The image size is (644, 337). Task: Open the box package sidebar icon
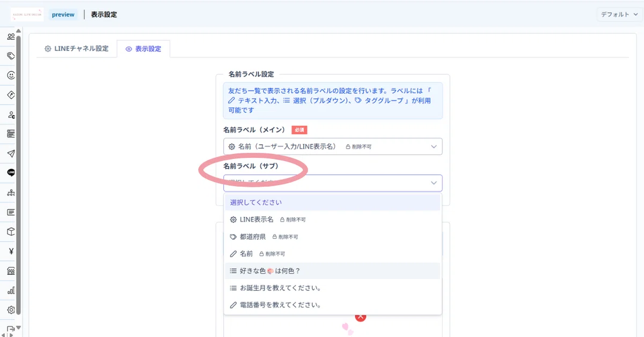[x=11, y=231]
